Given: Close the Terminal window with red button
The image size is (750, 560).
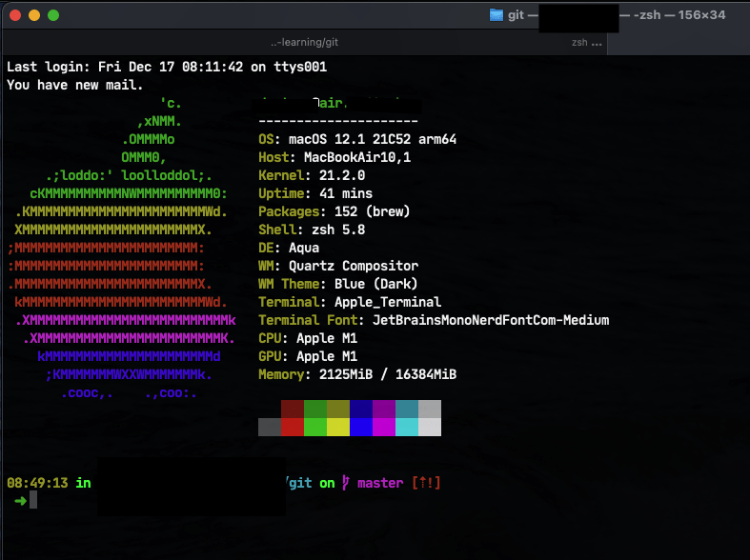Looking at the screenshot, I should pos(15,15).
